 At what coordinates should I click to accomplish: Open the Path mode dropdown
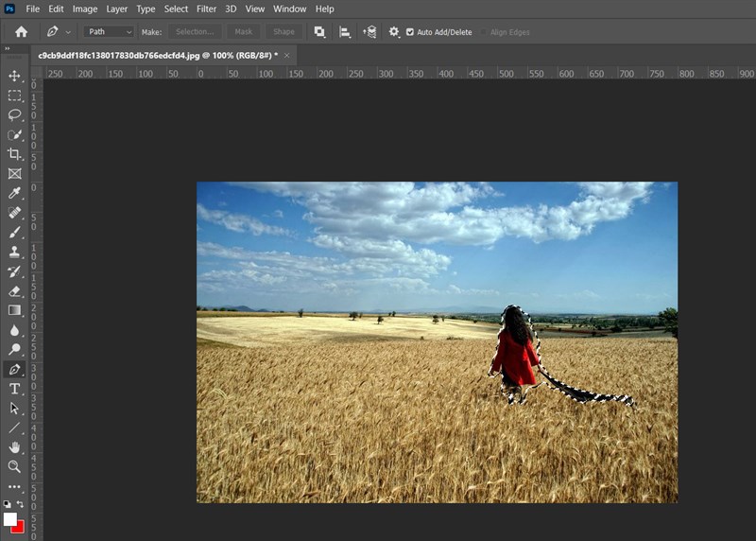tap(110, 32)
